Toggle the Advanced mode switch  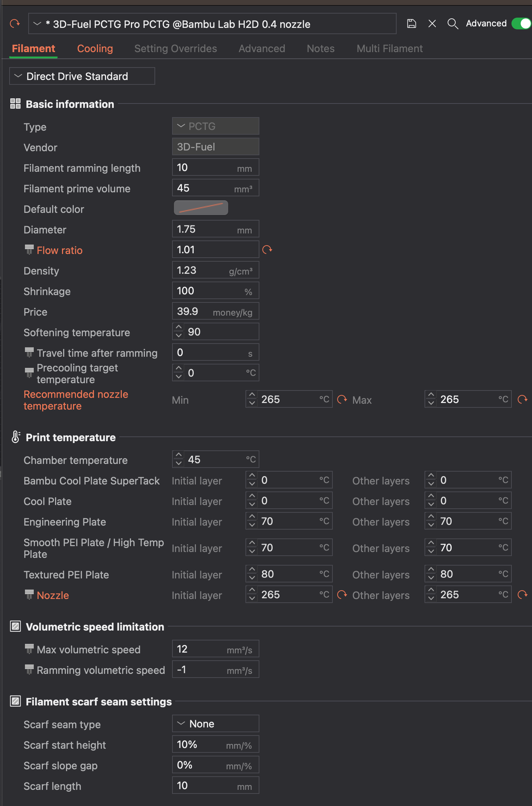[x=521, y=23]
